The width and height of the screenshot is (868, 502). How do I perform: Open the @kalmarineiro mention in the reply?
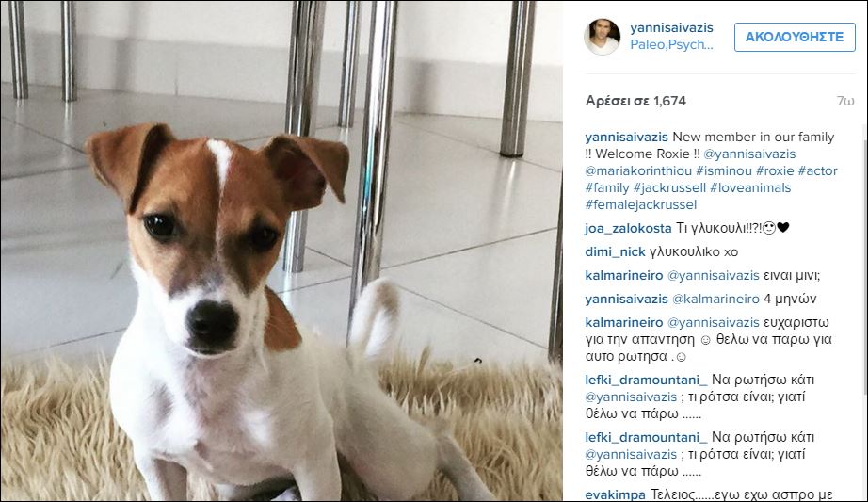tap(715, 299)
